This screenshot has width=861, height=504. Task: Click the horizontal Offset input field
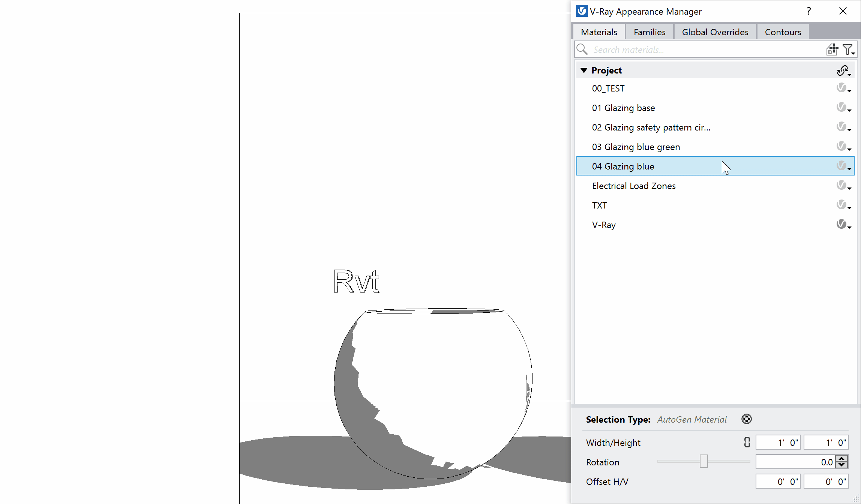(778, 481)
